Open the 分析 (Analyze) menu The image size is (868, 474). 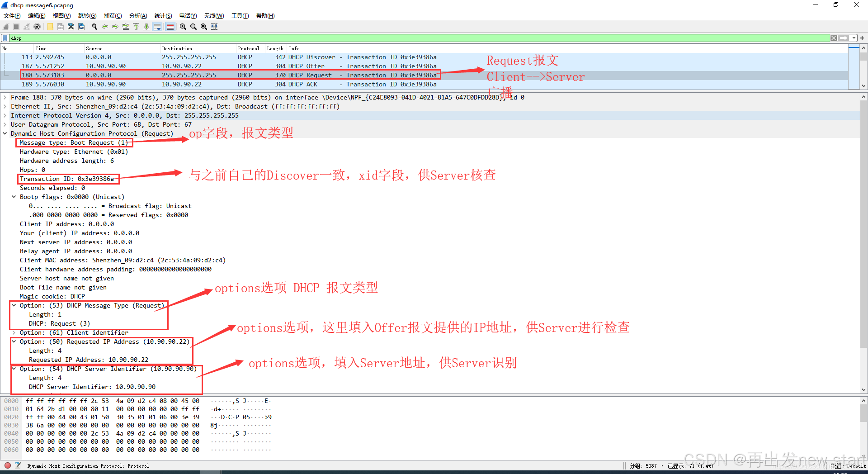pos(138,16)
